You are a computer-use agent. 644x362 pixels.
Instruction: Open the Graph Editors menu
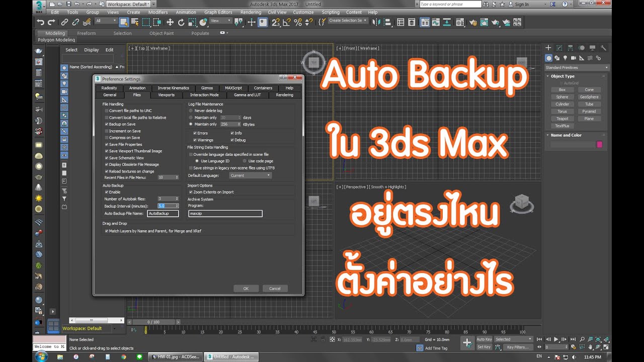pos(218,12)
